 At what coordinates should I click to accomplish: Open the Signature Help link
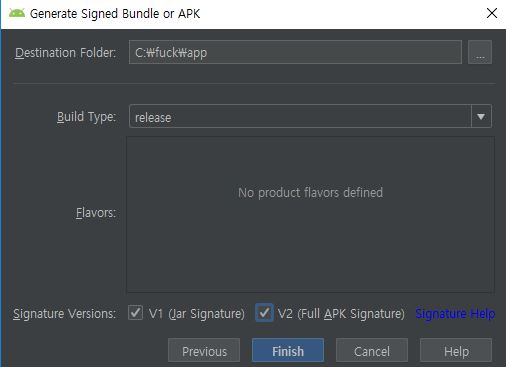click(x=455, y=314)
